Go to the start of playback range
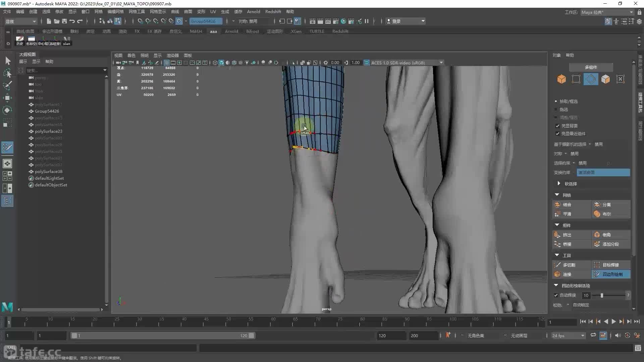Screen dimensions: 644x362 coord(583,321)
